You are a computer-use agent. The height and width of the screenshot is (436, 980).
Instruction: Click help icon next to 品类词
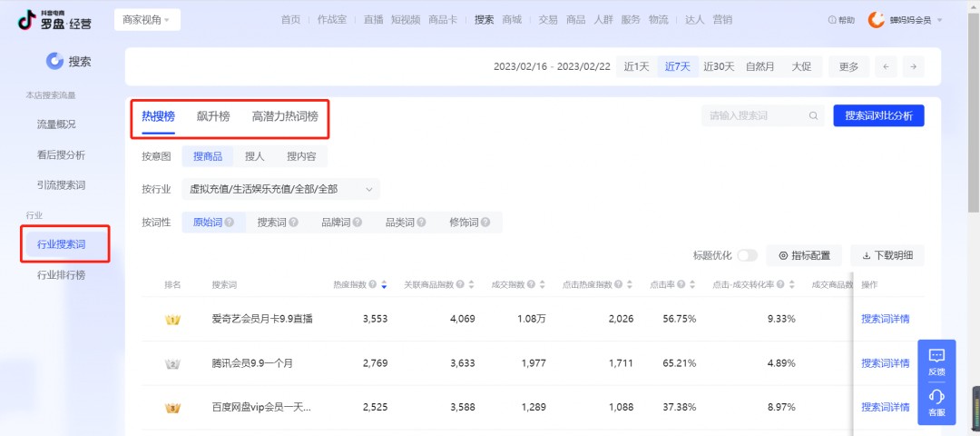421,222
